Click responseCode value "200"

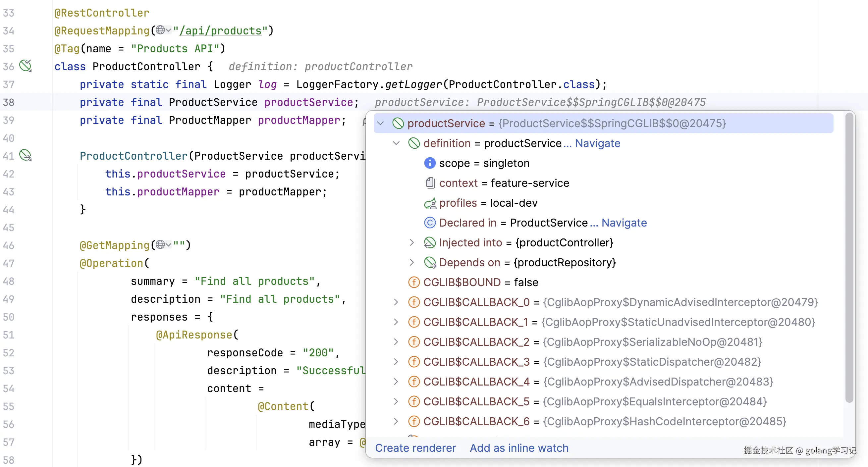click(x=318, y=352)
